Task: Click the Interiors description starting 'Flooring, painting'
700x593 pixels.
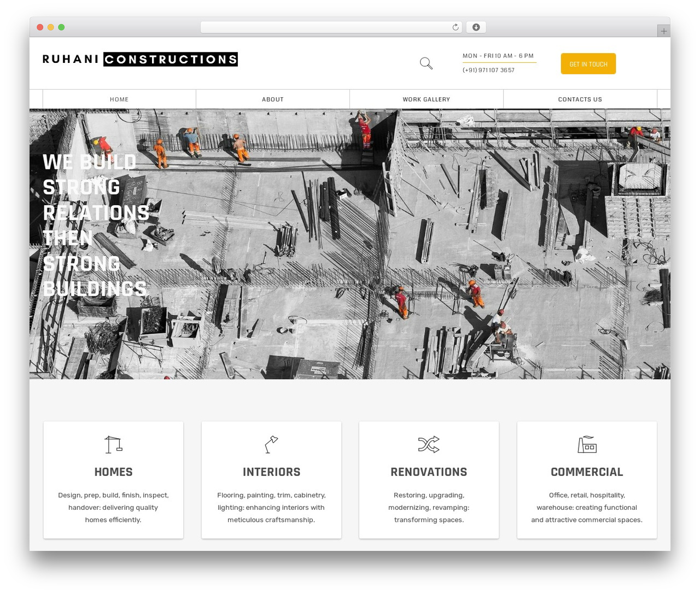Action: tap(271, 508)
